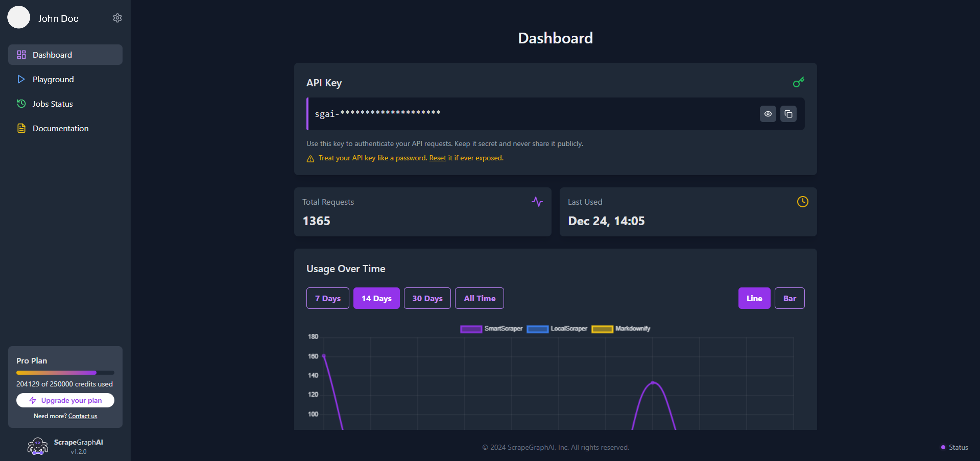Select the 30 Days range
This screenshot has height=461, width=980.
tap(427, 298)
